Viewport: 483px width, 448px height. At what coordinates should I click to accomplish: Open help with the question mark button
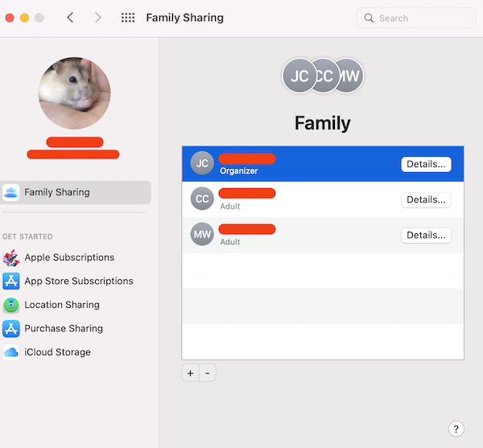[x=456, y=429]
